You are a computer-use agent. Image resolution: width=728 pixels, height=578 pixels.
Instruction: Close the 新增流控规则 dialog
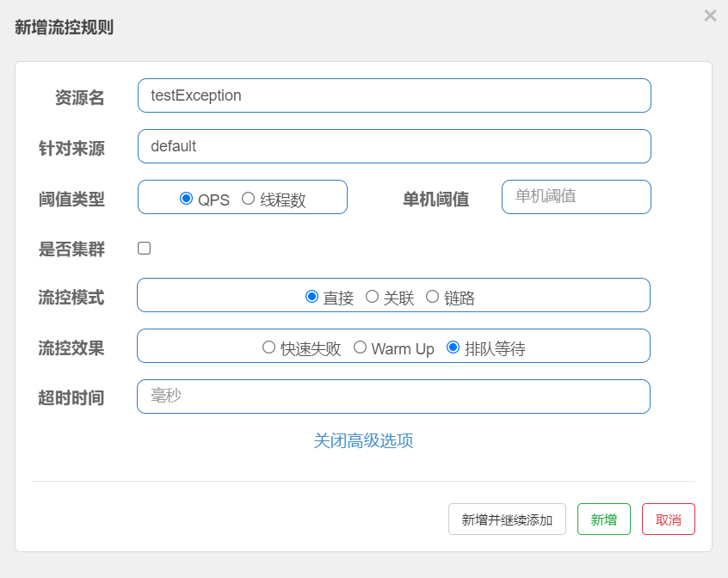pos(710,15)
